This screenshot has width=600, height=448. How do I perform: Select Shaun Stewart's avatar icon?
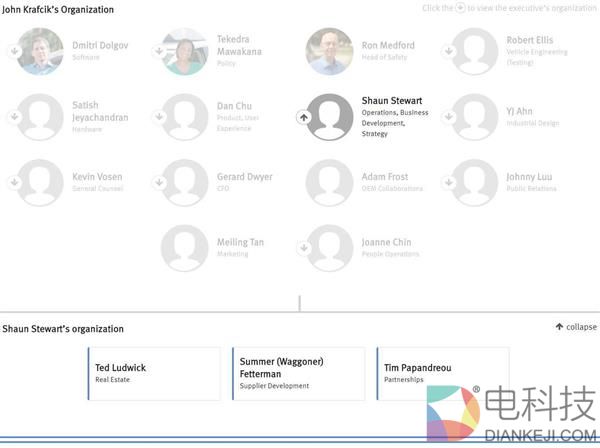point(329,117)
